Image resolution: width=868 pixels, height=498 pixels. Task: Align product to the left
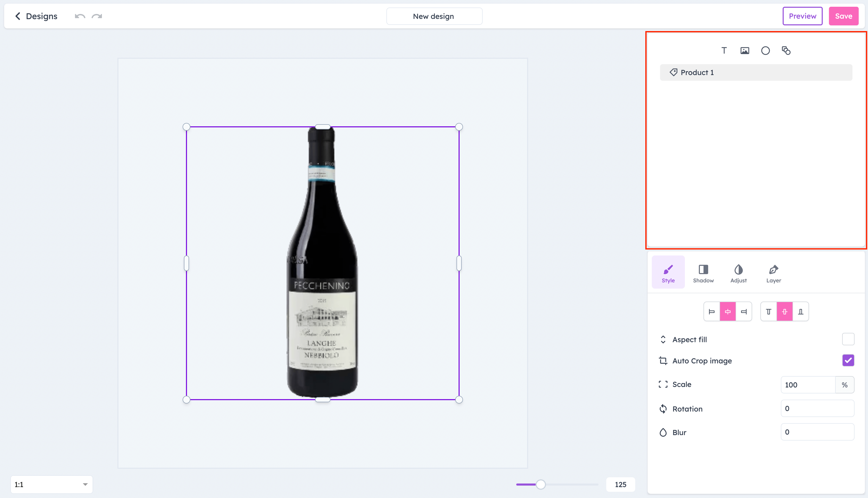coord(712,312)
